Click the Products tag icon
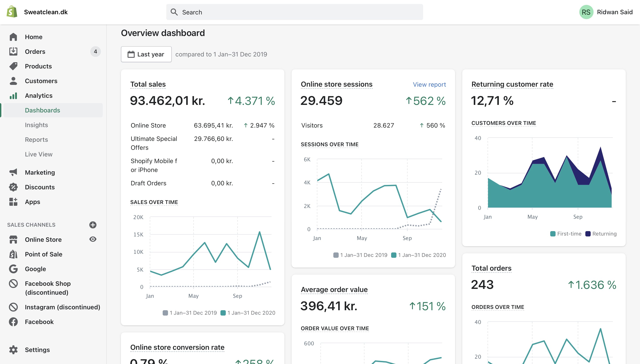Screen dimensions: 640x364 click(x=13, y=66)
